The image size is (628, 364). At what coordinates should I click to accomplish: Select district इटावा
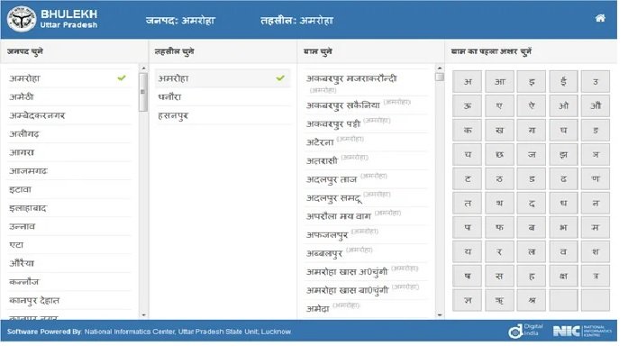68,189
